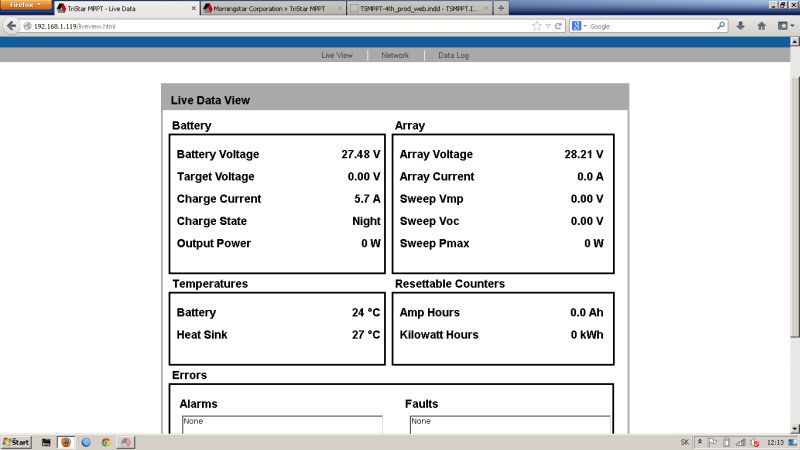Switch to TSMPPT-4th_prod_web.indd tab

click(419, 9)
